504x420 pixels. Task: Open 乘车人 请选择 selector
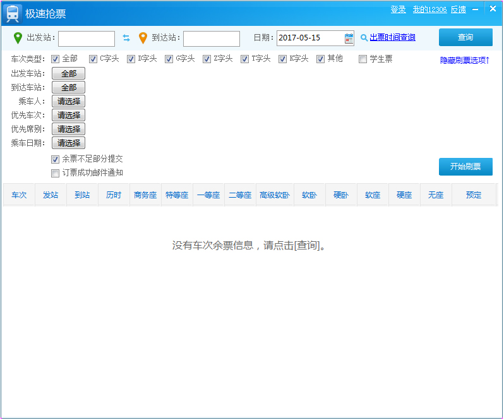[x=68, y=101]
